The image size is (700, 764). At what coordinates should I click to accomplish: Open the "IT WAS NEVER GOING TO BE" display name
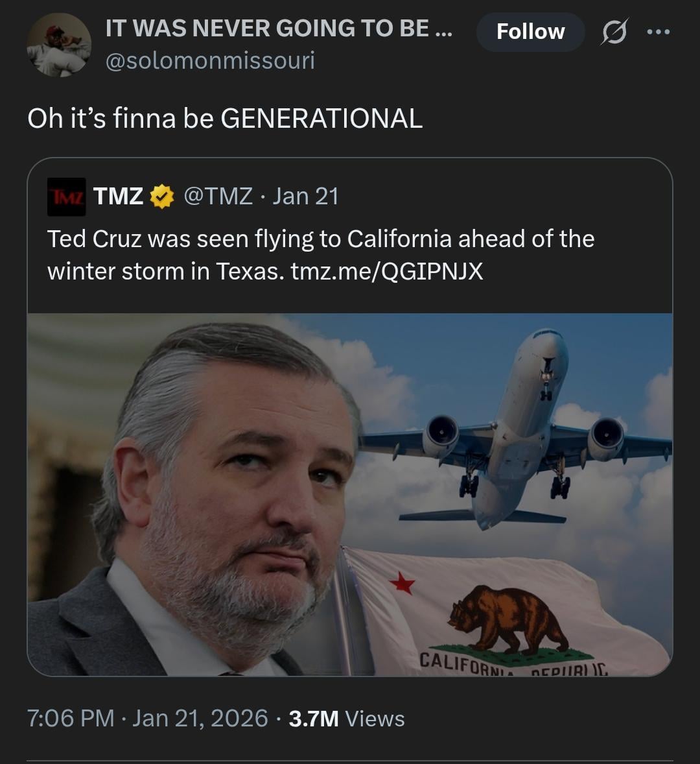tap(279, 29)
